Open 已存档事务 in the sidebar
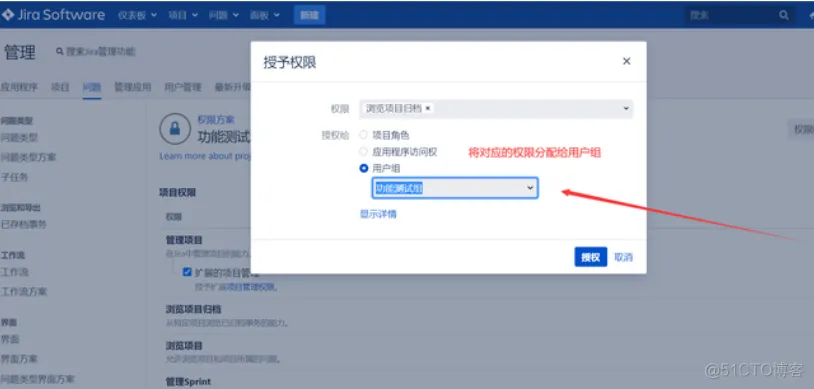The height and width of the screenshot is (389, 814). pyautogui.click(x=23, y=224)
